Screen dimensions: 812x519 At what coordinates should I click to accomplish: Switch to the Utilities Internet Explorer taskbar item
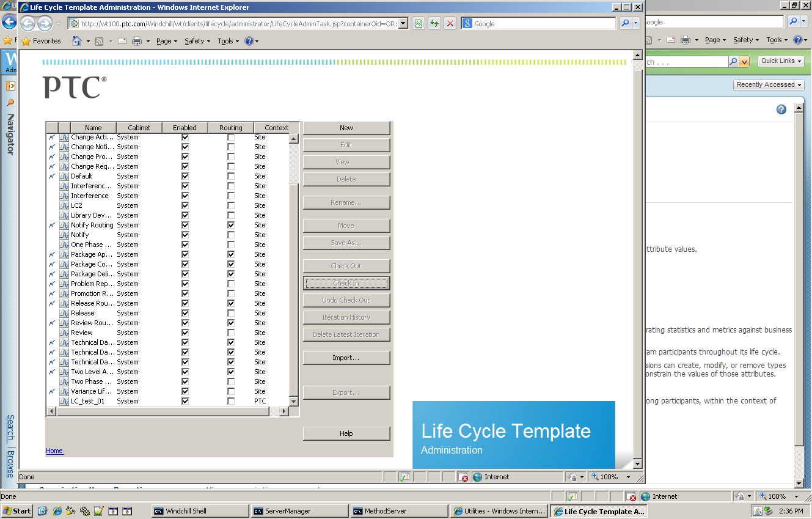[x=499, y=511]
